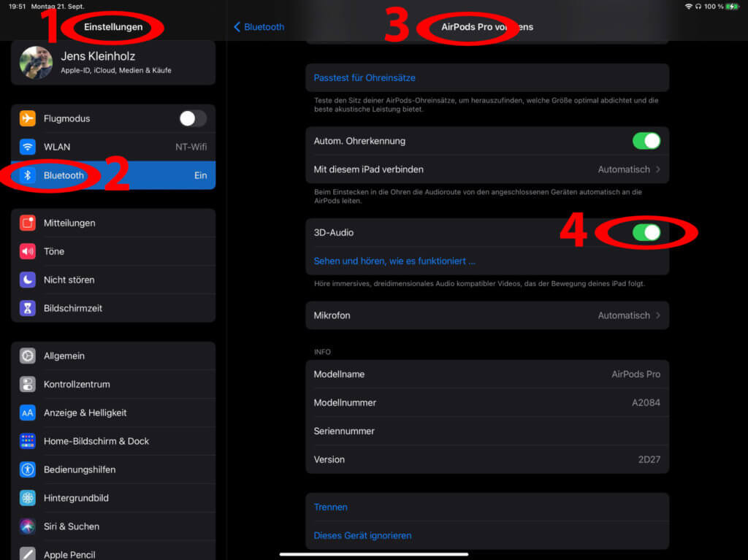Open Mikrofon Automatisch setting
Viewport: 748px width, 560px height.
point(486,315)
